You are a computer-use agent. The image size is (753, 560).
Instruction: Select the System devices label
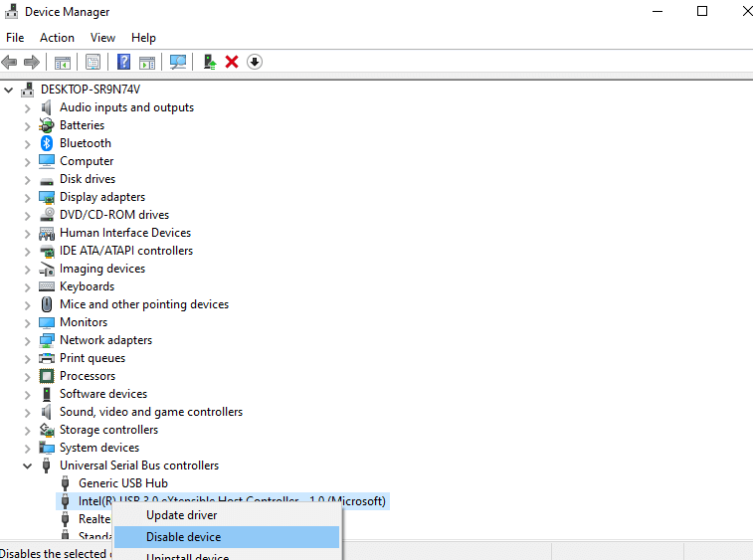pyautogui.click(x=99, y=448)
